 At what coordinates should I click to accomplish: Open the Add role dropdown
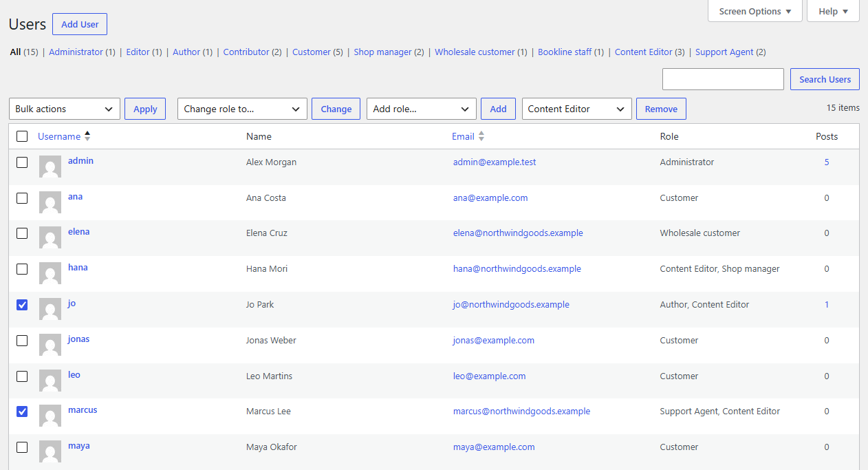tap(422, 109)
